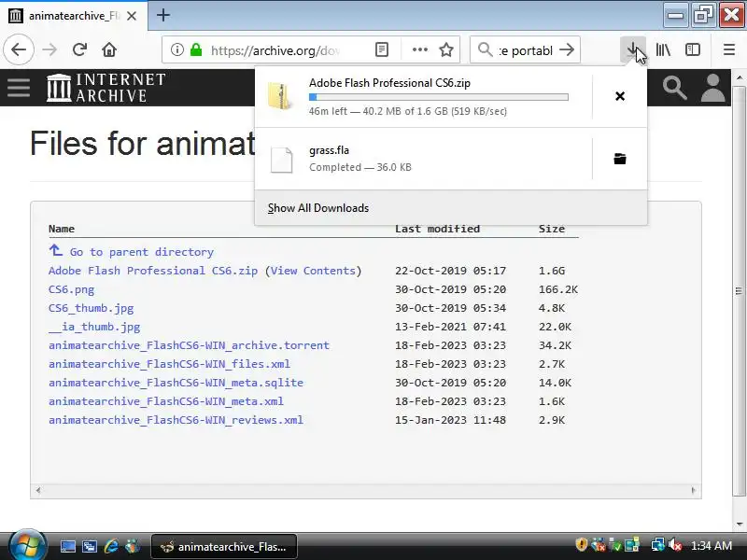Click the Name column header
The image size is (747, 560).
(62, 229)
